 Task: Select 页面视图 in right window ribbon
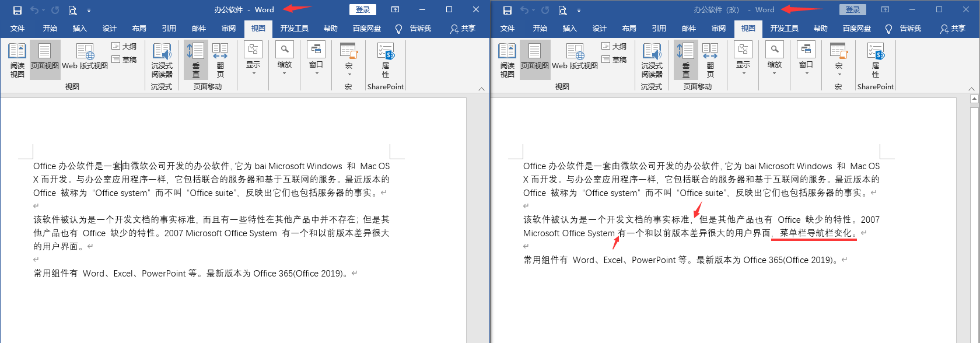pos(535,60)
